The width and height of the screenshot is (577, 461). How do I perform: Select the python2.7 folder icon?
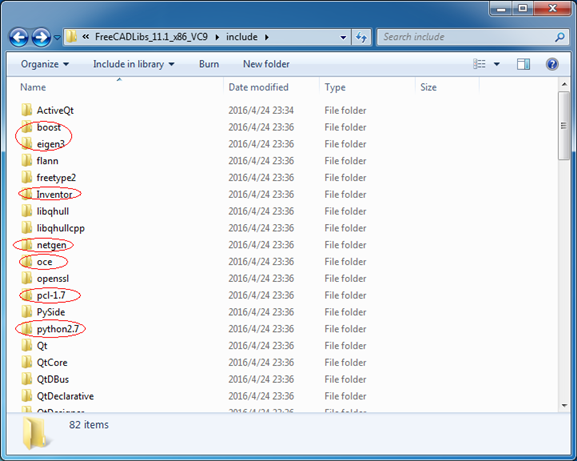click(27, 329)
